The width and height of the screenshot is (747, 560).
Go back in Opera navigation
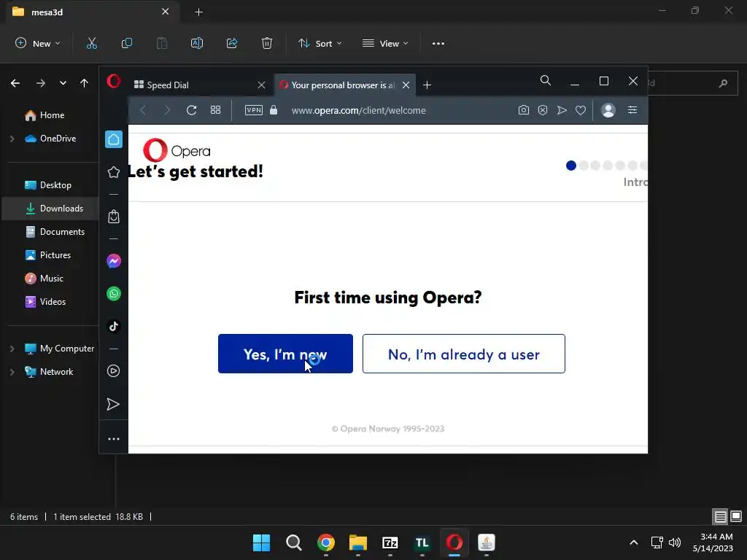coord(142,111)
